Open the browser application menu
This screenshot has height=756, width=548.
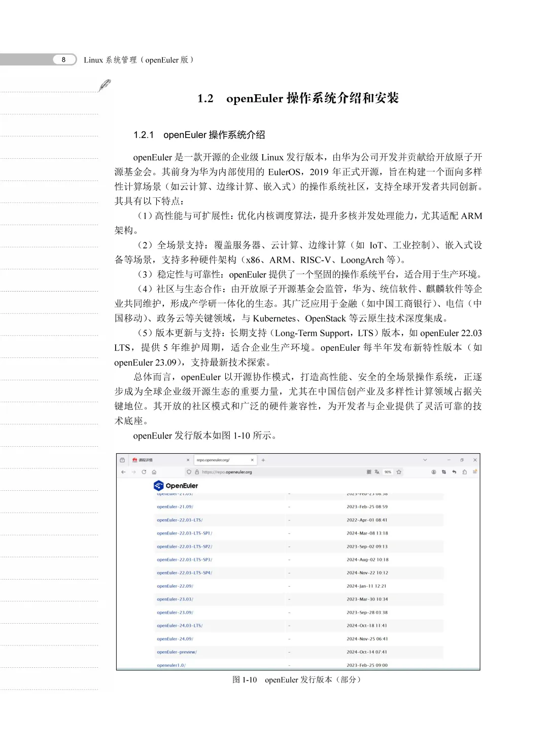[475, 472]
